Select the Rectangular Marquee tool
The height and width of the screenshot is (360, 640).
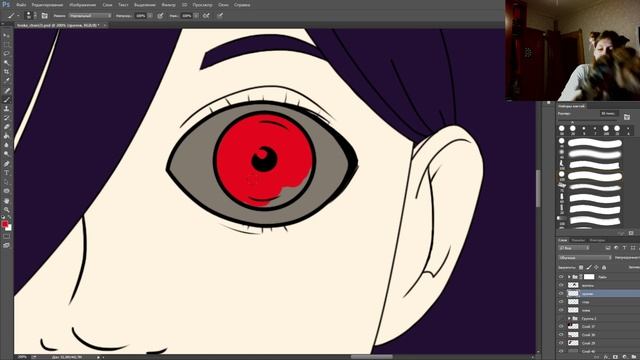(7, 45)
